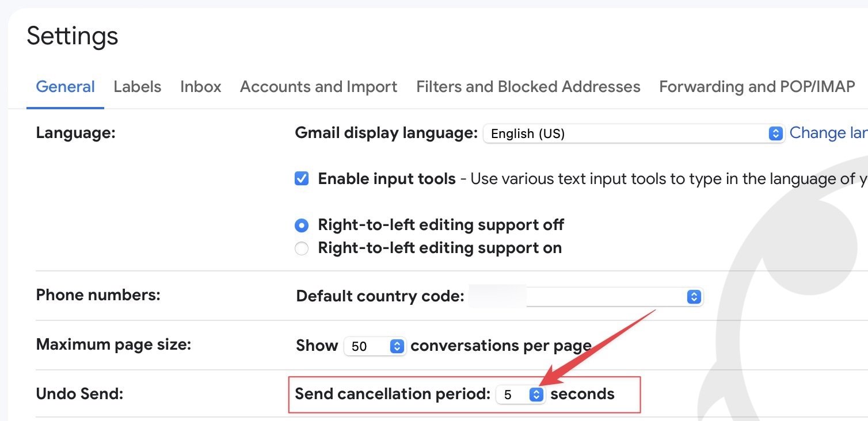Click the Maximum page size label
Viewport: 868px width, 421px height.
[113, 345]
